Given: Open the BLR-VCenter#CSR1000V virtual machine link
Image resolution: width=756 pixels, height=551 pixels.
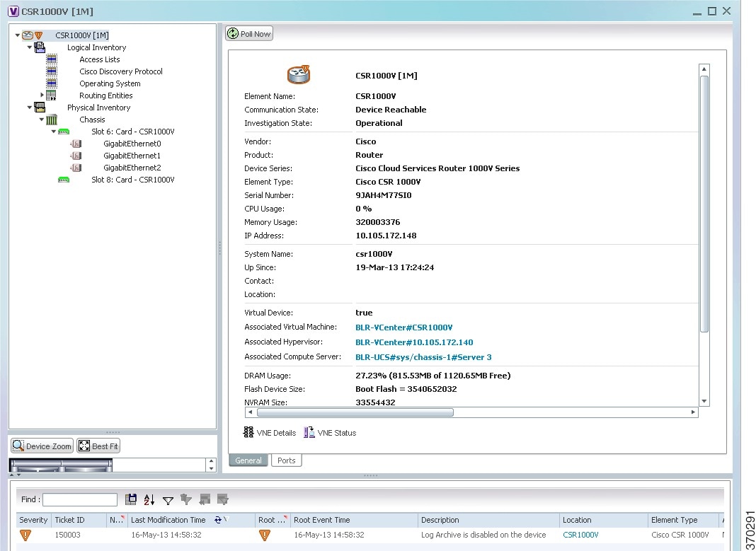Looking at the screenshot, I should [404, 327].
